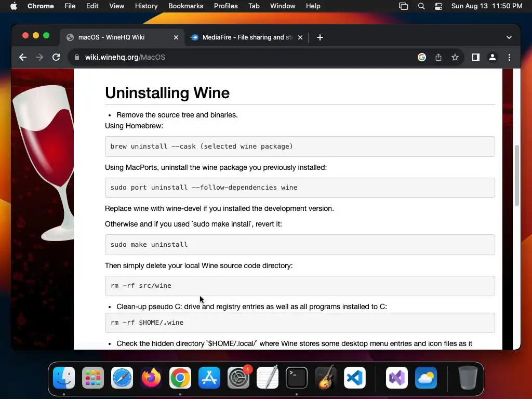Open Visual Studio from the Dock
The width and height of the screenshot is (532, 399).
click(x=397, y=378)
